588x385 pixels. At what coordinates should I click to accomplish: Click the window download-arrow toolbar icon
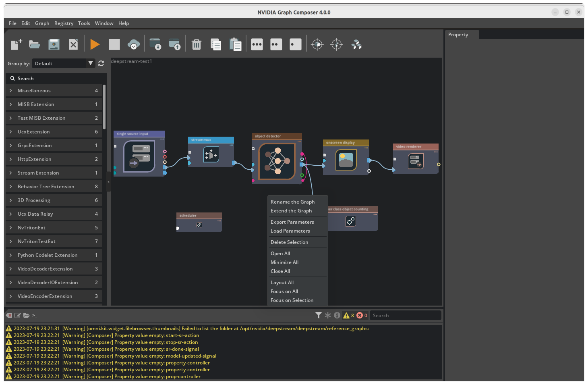(155, 44)
